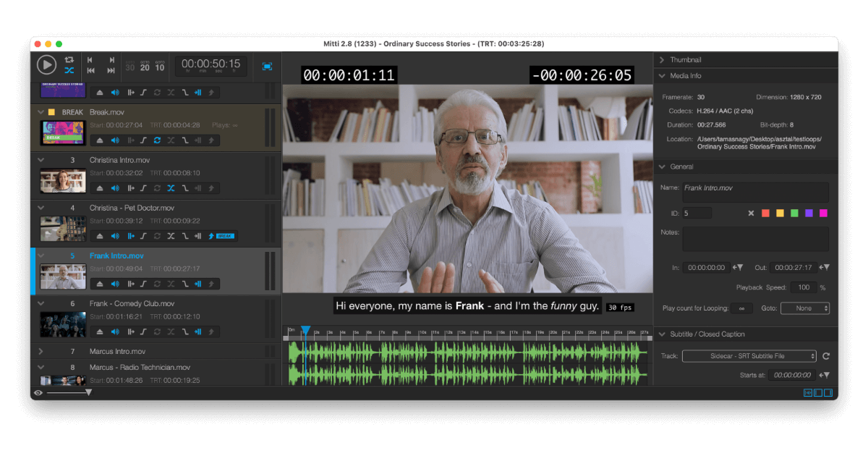The image size is (868, 456).
Task: Mute audio on the Frank Intro cue
Action: tap(115, 284)
